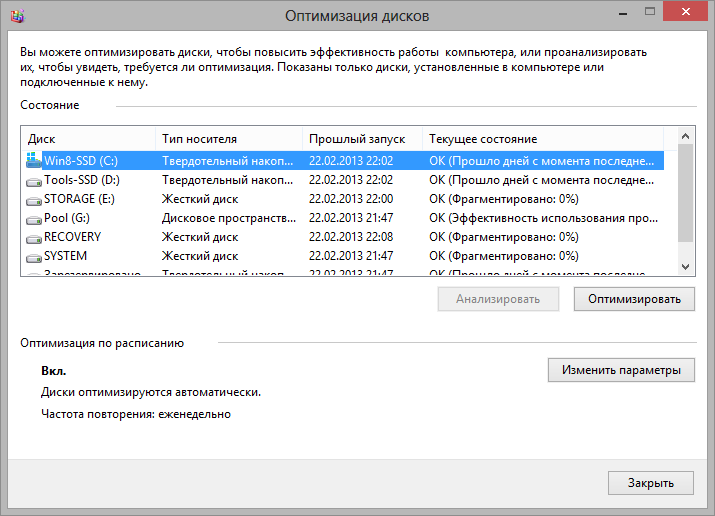The width and height of the screenshot is (715, 516).
Task: Select the Win8-SSD (C:) disk row
Action: [344, 160]
